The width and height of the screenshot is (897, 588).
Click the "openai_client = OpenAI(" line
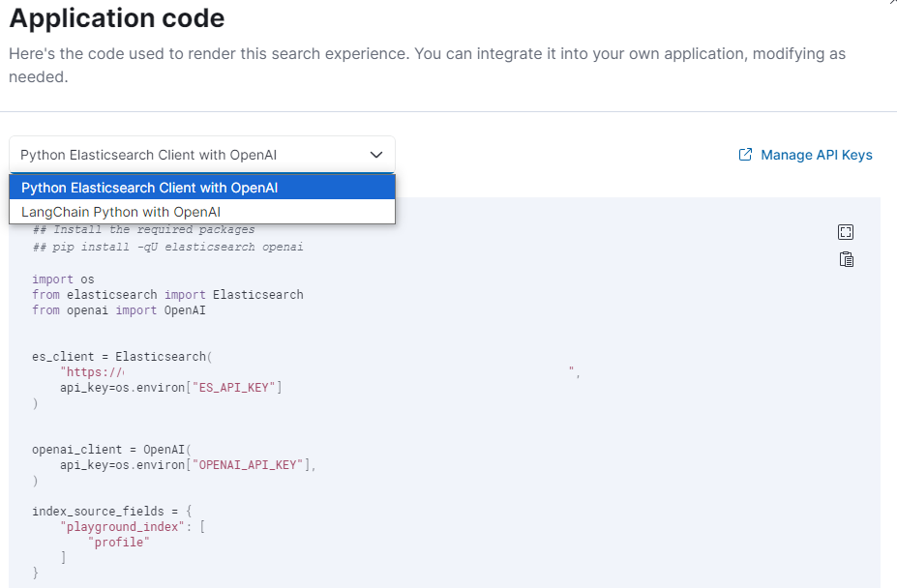pos(111,449)
